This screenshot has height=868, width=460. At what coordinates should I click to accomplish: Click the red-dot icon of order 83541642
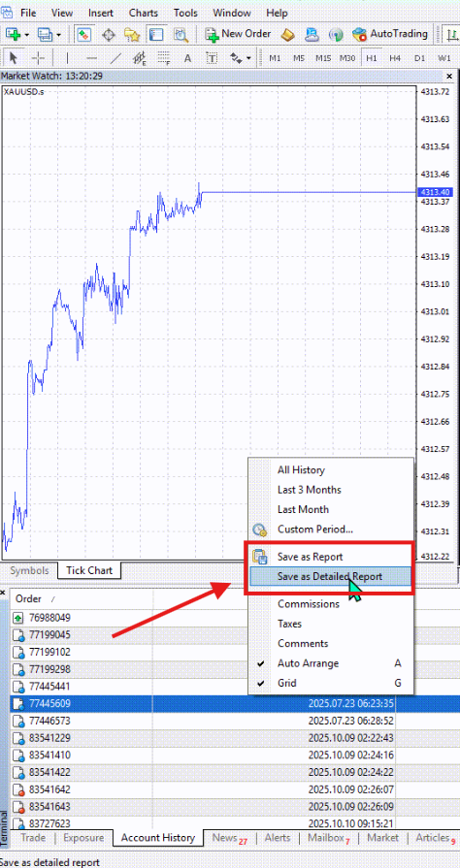(17, 790)
